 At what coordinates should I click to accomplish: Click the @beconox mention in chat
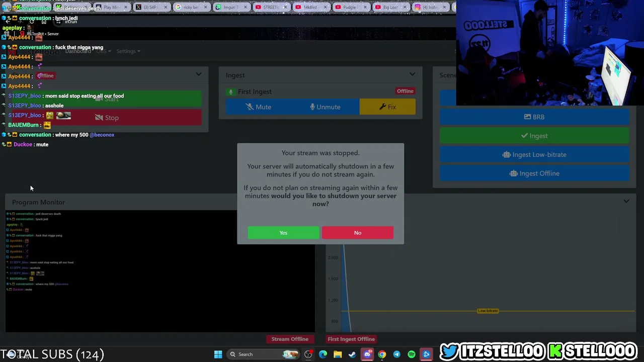(102, 135)
